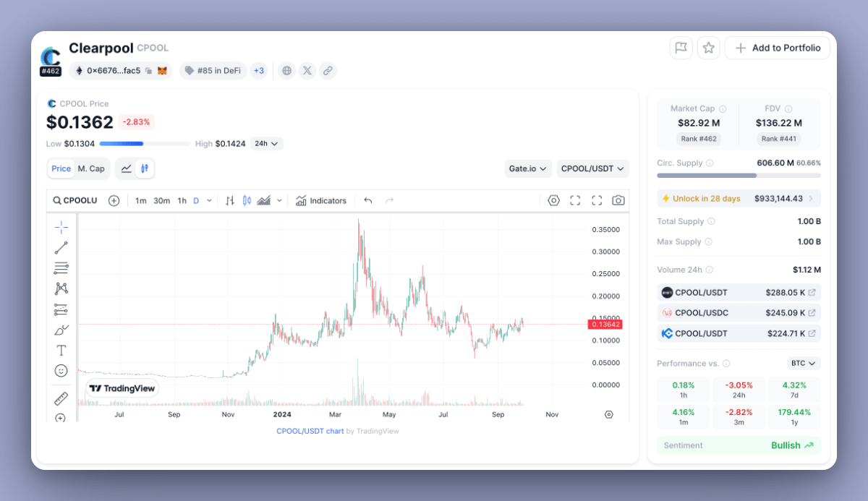
Task: Choose the candles chart style icon
Action: tap(247, 200)
